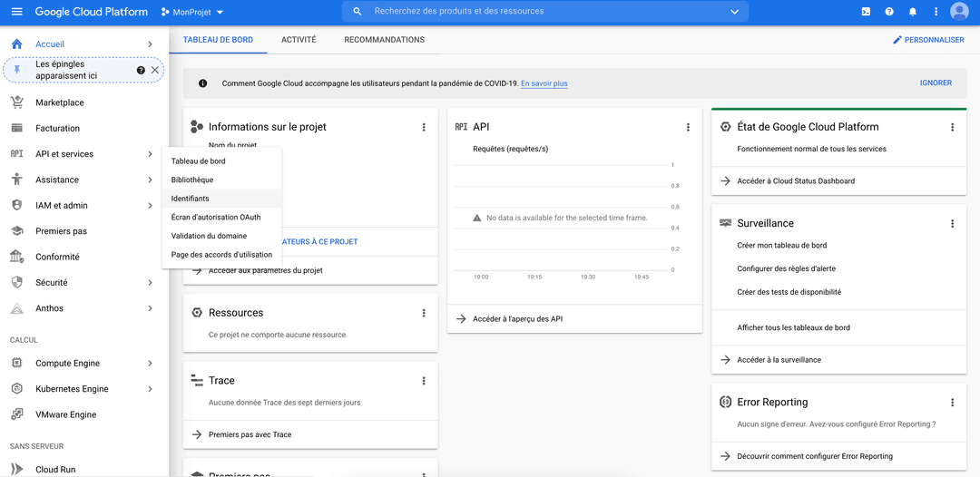Expand the Accueil submenu chevron
The image size is (980, 477).
(150, 44)
